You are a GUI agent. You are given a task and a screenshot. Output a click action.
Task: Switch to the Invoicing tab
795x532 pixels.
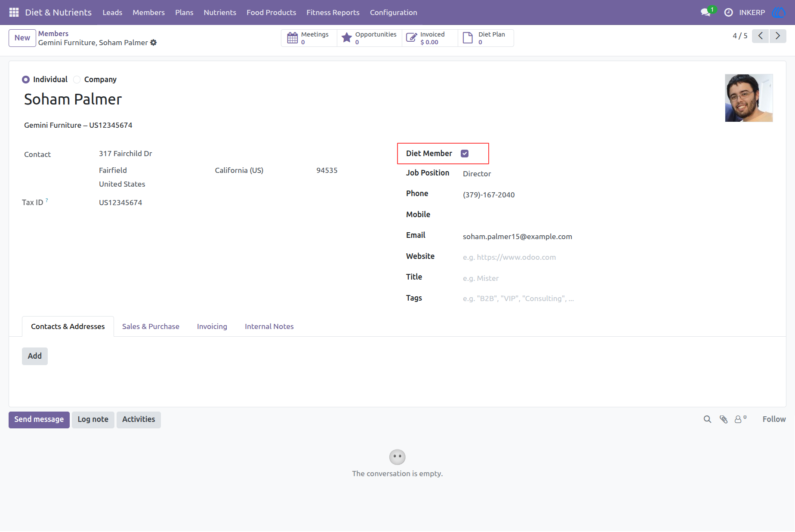tap(212, 326)
